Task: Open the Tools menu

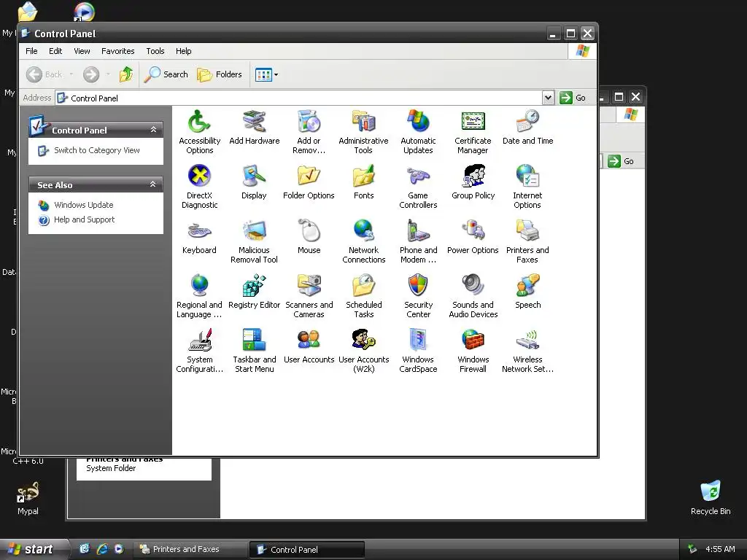Action: click(x=155, y=51)
